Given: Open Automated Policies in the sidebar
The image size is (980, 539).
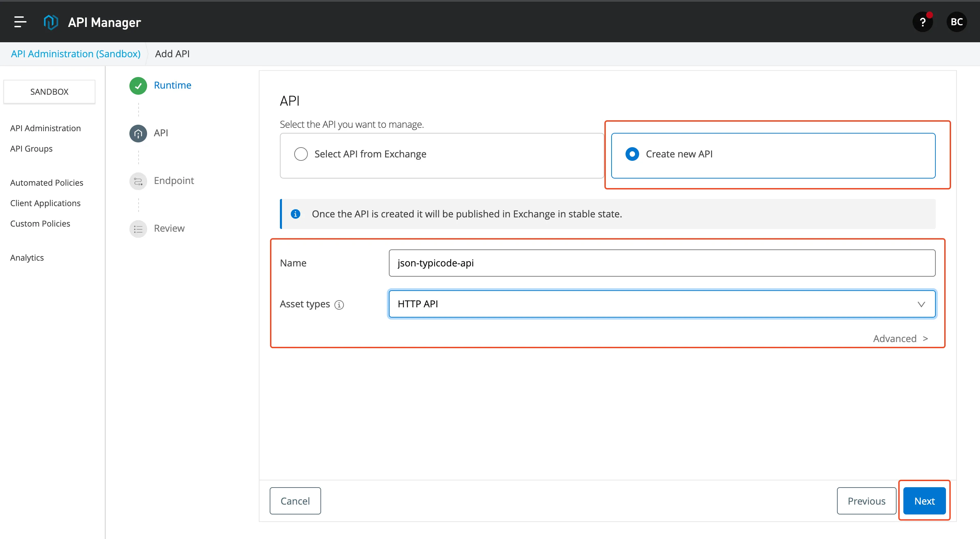Looking at the screenshot, I should [x=46, y=183].
